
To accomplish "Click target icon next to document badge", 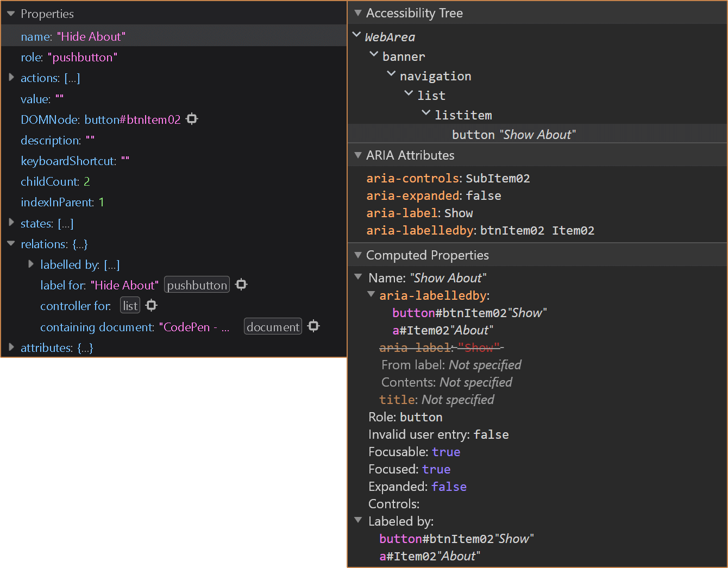I will [313, 326].
